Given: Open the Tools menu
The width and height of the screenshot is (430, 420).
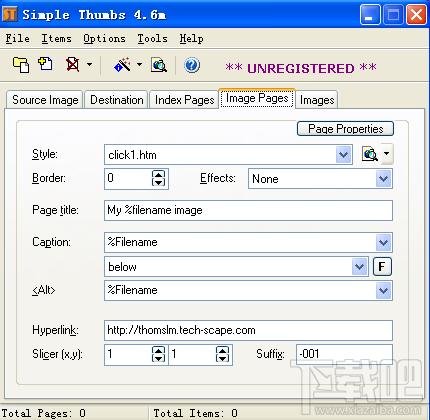Looking at the screenshot, I should 152,39.
